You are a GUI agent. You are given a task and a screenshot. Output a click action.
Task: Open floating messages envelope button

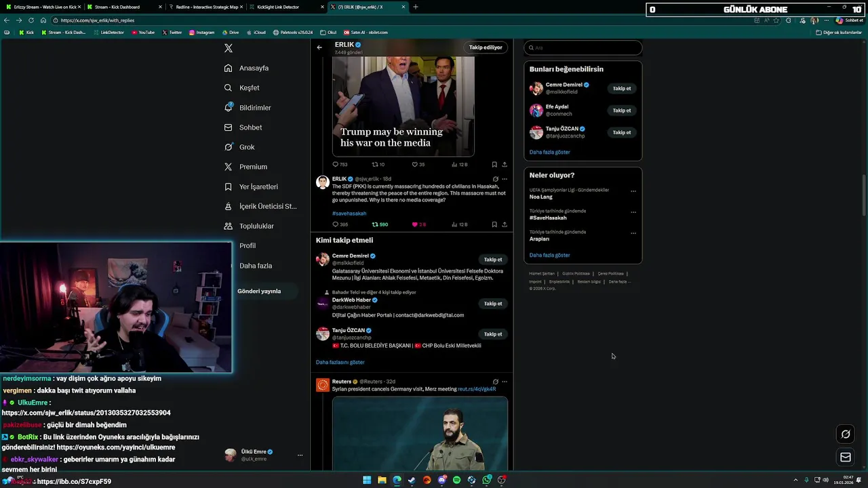pos(846,457)
